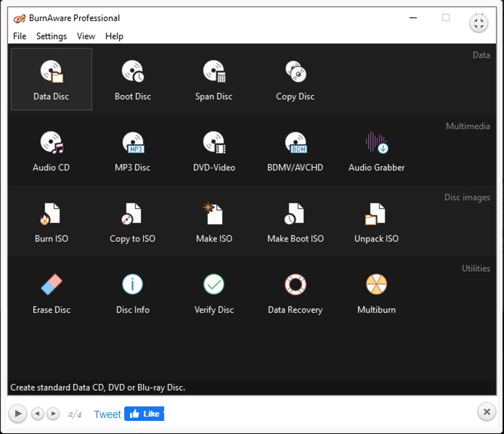Start the Multiburn utility
Screen dimensions: 504x434
[x=376, y=293]
